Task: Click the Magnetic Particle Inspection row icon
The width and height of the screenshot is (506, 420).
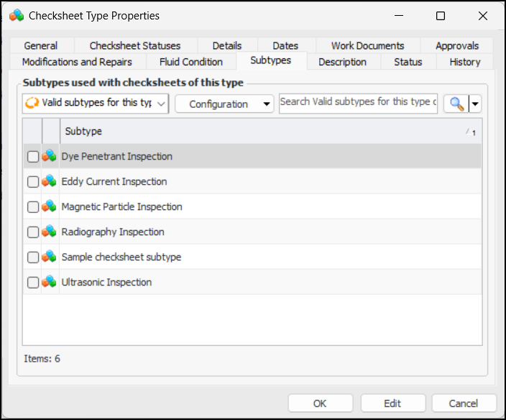Action: point(49,206)
